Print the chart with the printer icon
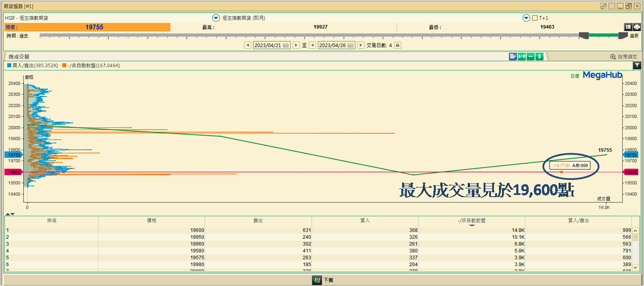 [636, 27]
